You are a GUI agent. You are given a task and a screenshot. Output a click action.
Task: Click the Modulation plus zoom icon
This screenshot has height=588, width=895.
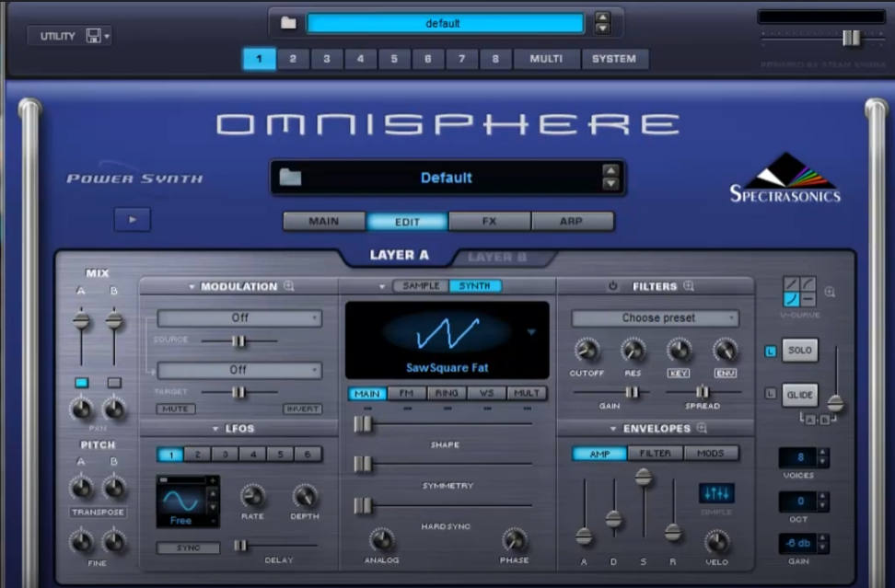point(288,286)
